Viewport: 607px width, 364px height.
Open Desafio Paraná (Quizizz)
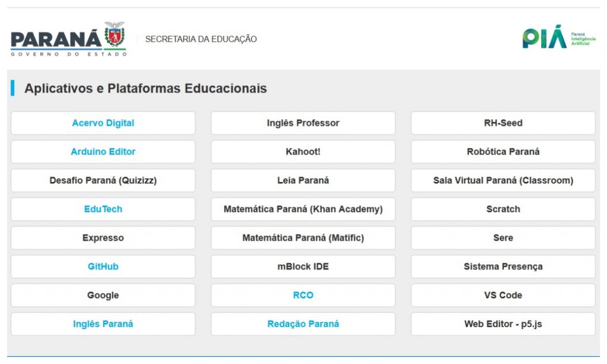(x=103, y=180)
